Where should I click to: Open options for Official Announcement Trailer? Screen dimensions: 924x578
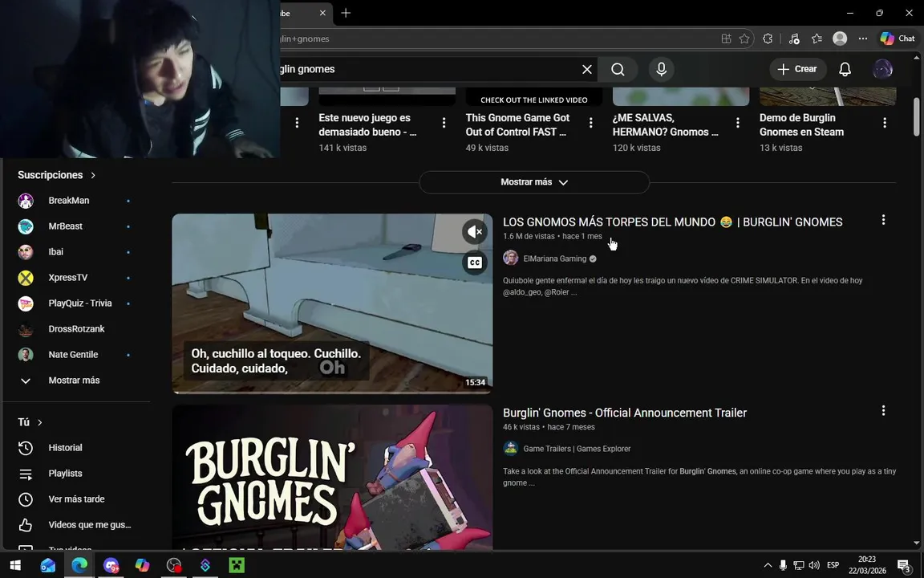pos(883,410)
